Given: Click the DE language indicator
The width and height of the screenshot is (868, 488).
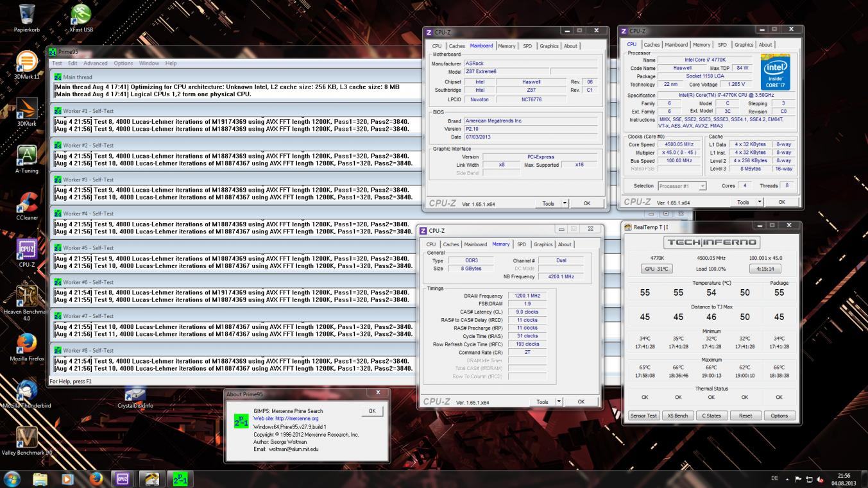Looking at the screenshot, I should pyautogui.click(x=774, y=479).
